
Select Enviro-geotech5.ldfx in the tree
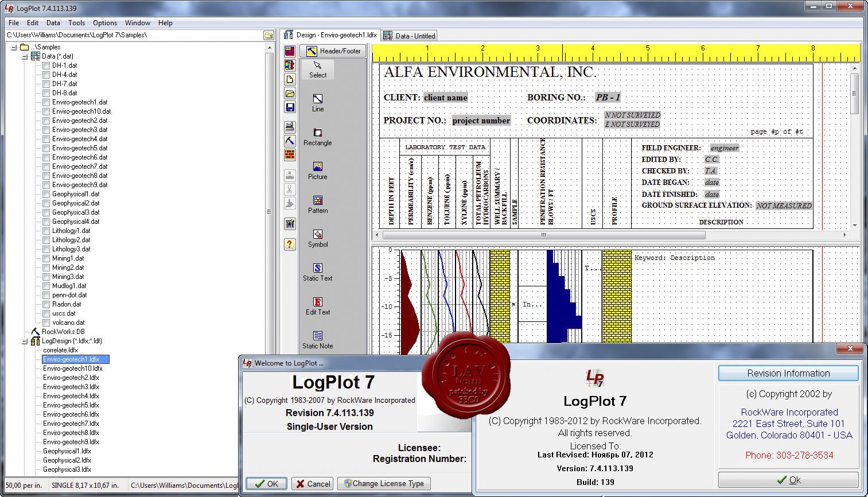[71, 405]
